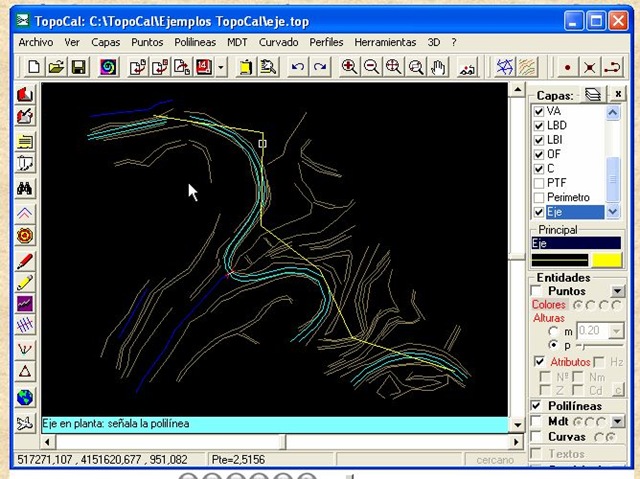This screenshot has height=479, width=640.
Task: Uncheck the LBI layer checkbox
Action: (539, 140)
